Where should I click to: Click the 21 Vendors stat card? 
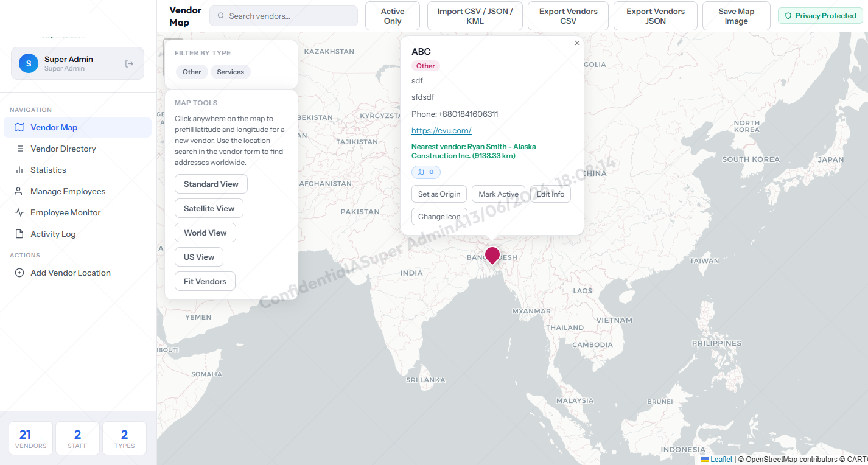click(x=30, y=438)
